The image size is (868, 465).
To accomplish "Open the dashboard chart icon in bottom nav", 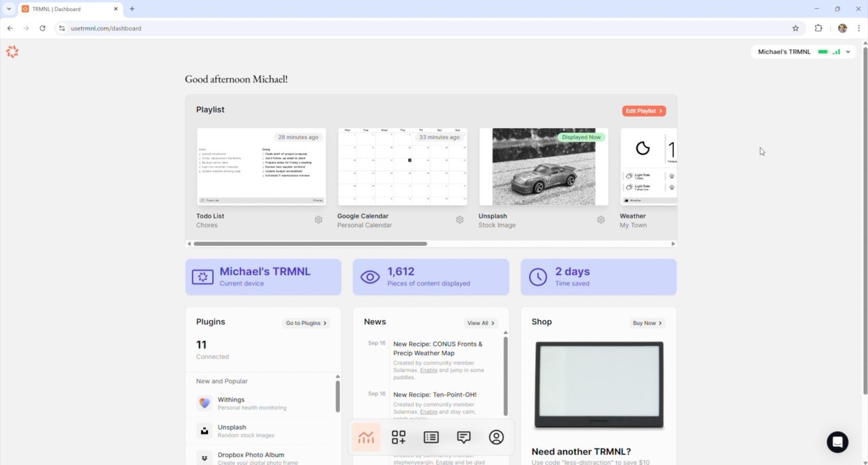I will click(x=366, y=437).
